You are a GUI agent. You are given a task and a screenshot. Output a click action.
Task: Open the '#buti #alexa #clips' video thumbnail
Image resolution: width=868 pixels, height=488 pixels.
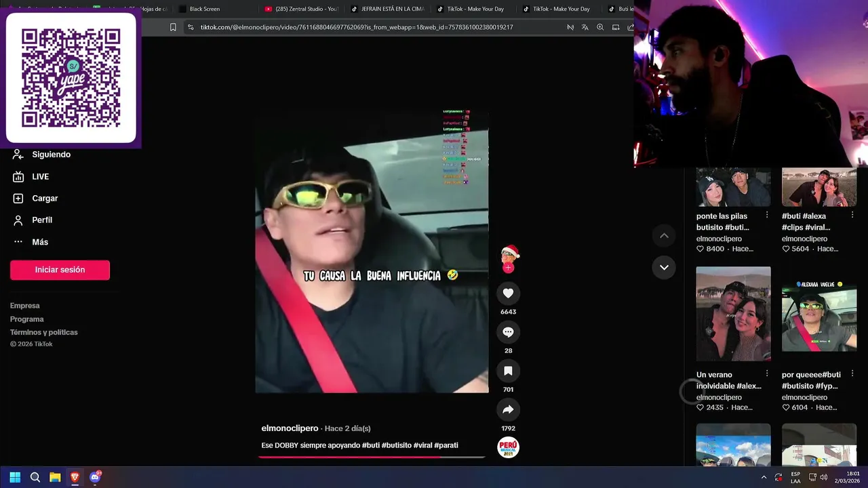(819, 187)
